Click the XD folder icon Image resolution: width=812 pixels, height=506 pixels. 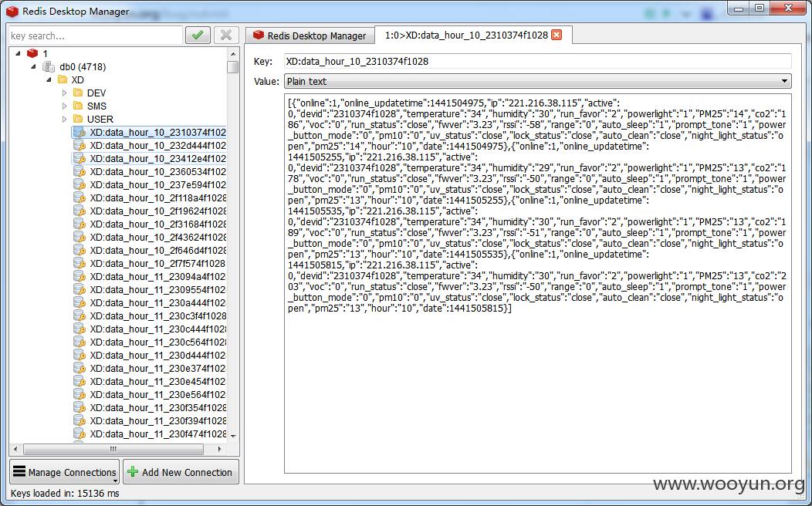click(63, 79)
